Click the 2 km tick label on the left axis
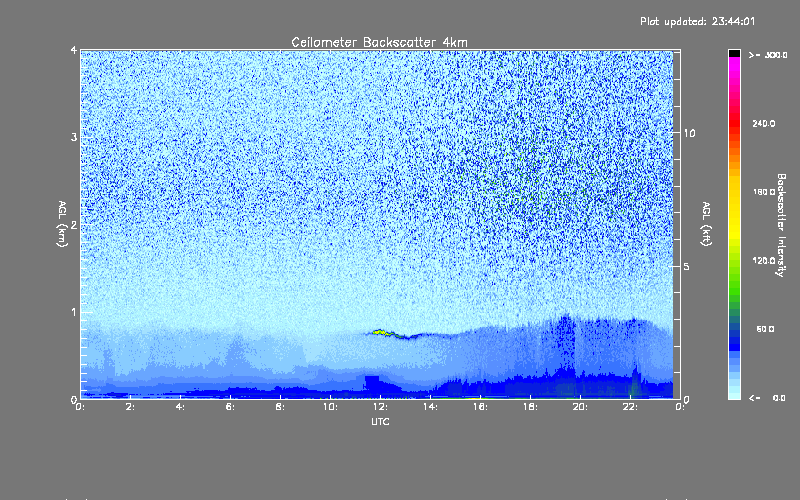 (x=74, y=224)
